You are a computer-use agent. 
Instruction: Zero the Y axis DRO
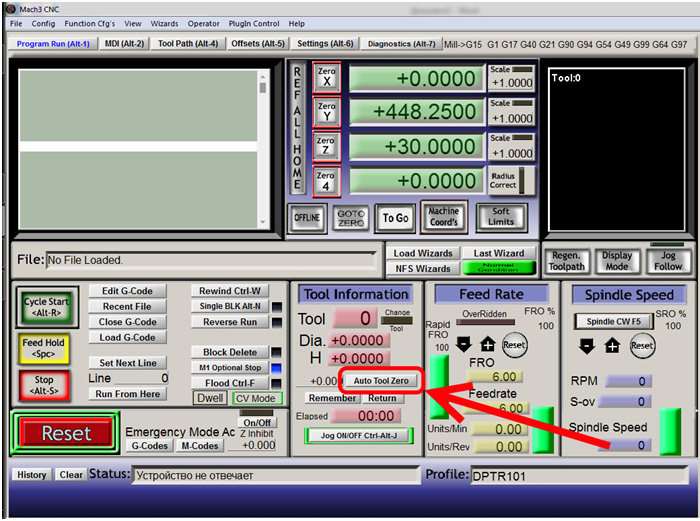[326, 112]
